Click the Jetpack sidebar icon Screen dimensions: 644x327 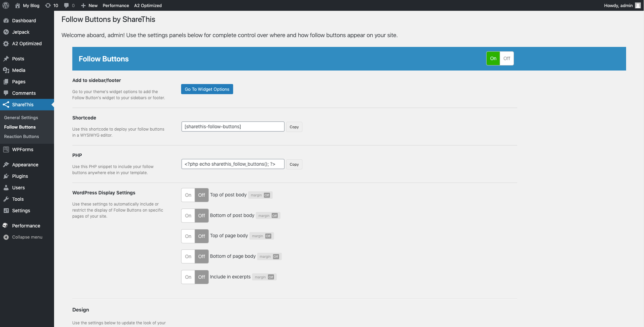click(6, 32)
